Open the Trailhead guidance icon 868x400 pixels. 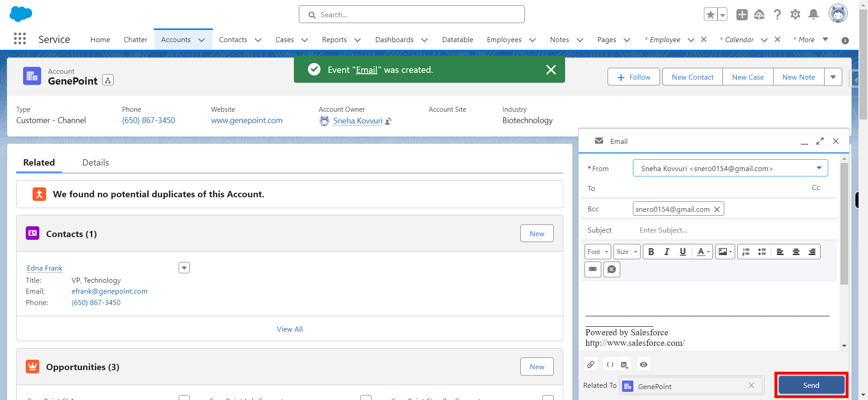tap(759, 14)
